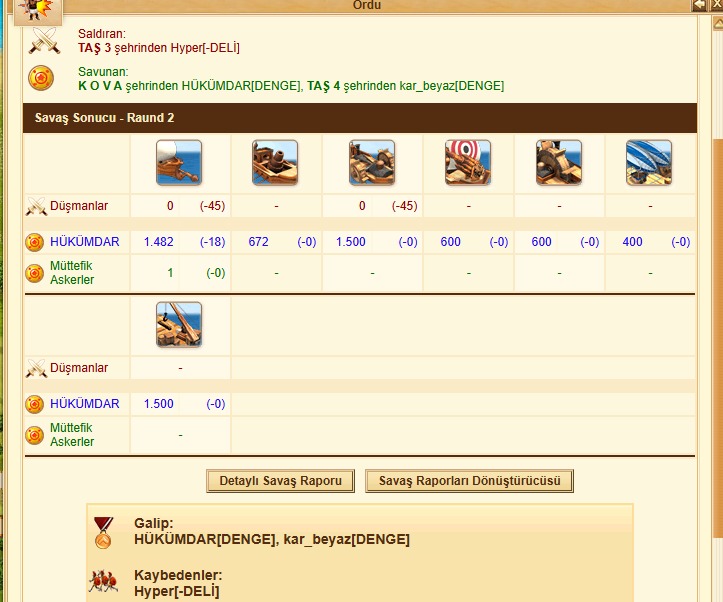The image size is (723, 602).
Task: Click shield icon next to first HÜKÜMDAR row
Action: (x=35, y=242)
